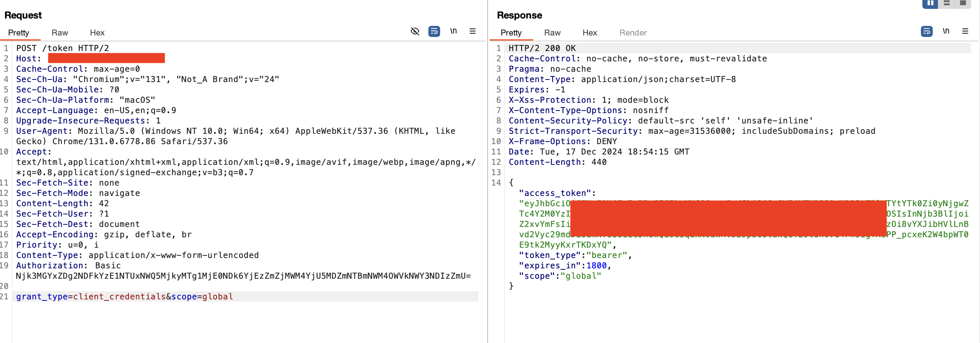Click the Accept-Encoding header line
This screenshot has height=343, width=980.
pyautogui.click(x=104, y=234)
